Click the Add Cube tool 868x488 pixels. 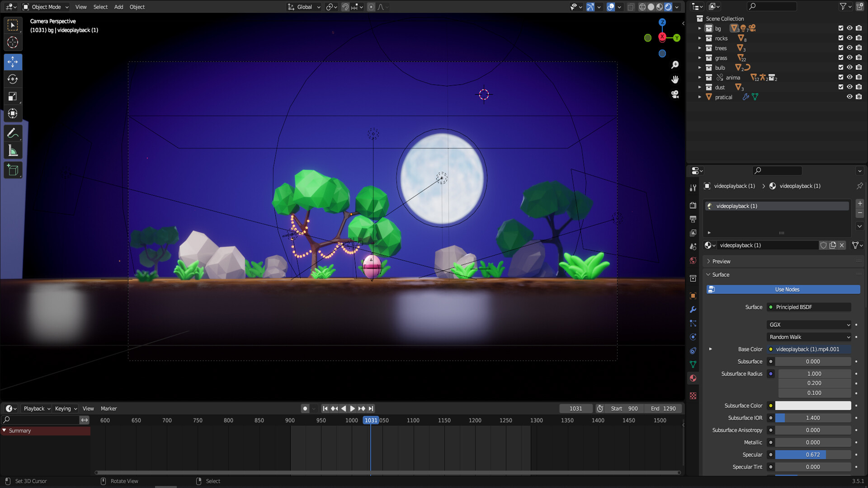pos(13,170)
